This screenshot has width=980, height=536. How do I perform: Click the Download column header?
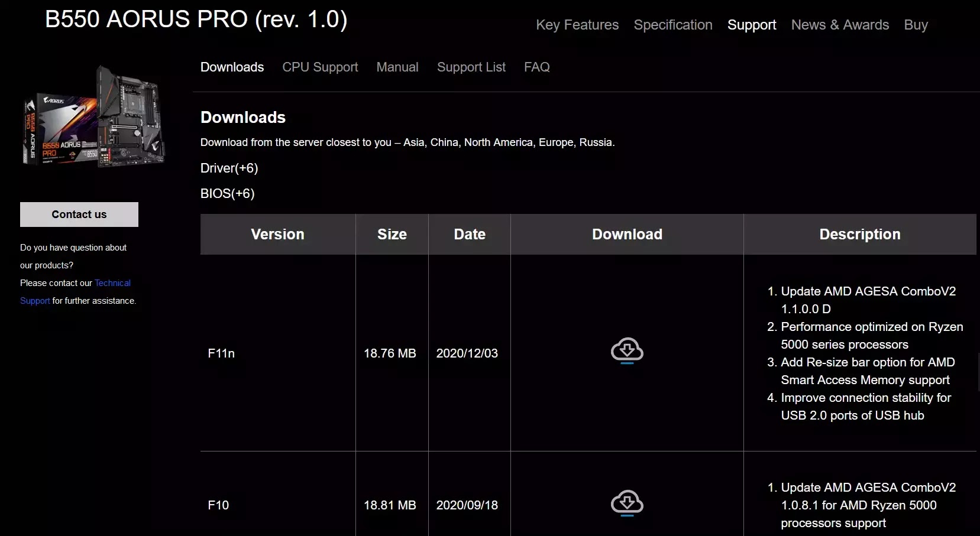click(x=627, y=235)
